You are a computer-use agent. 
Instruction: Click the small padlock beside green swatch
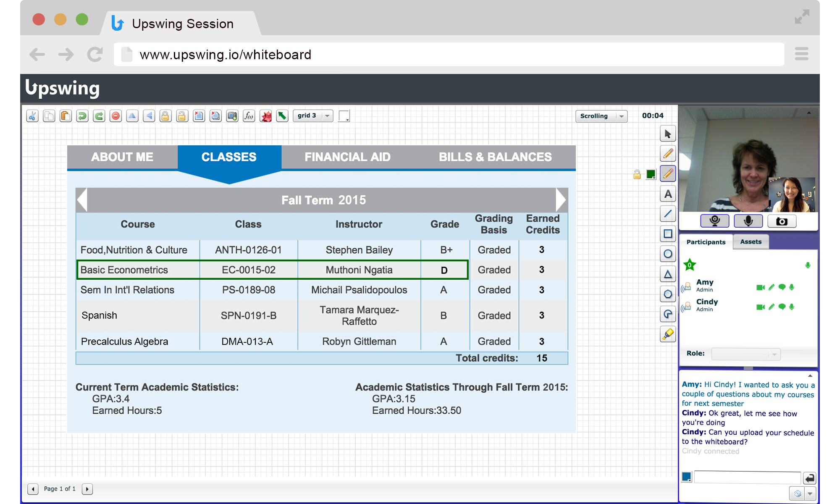pos(637,174)
